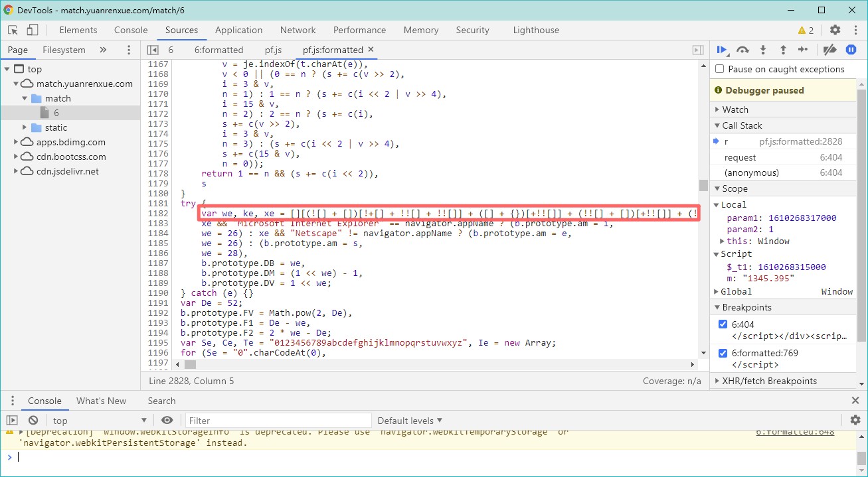
Task: Toggle device toolbar icon
Action: point(33,30)
